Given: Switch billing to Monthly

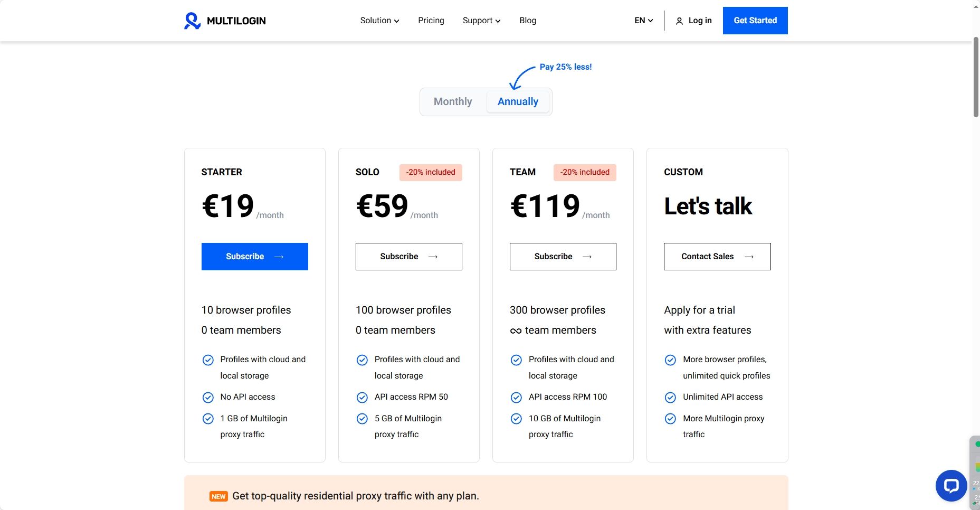Looking at the screenshot, I should [453, 101].
